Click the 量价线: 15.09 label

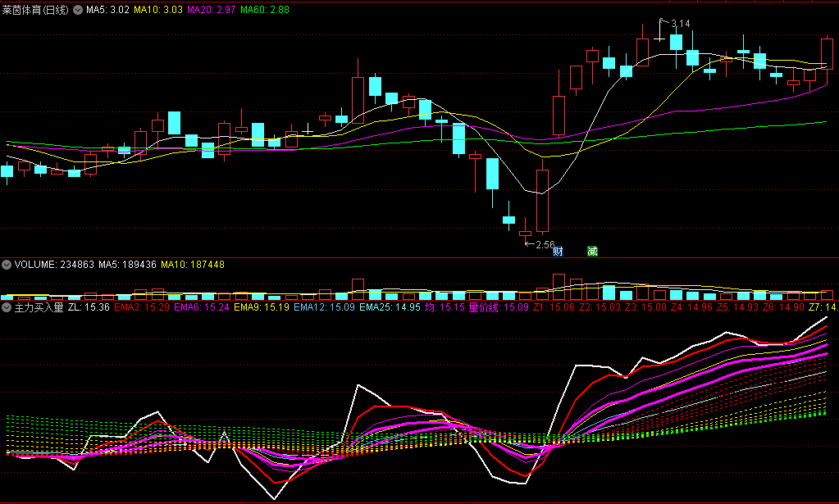click(499, 307)
